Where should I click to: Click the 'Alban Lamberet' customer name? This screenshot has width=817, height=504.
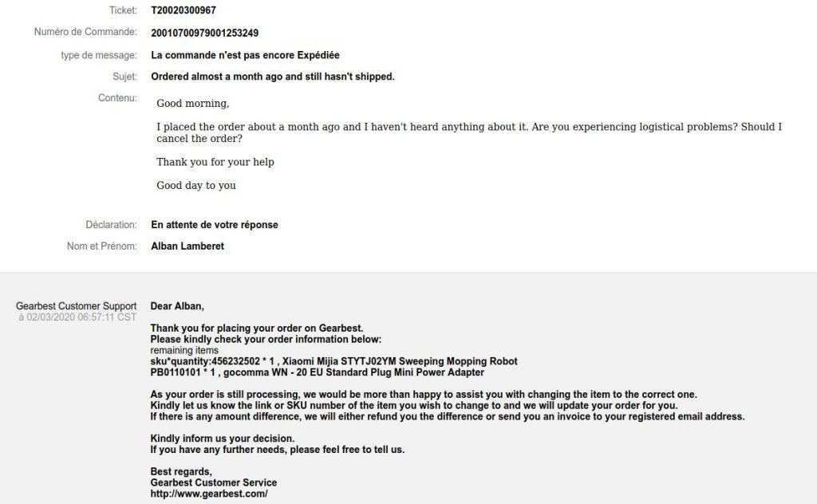coord(187,246)
